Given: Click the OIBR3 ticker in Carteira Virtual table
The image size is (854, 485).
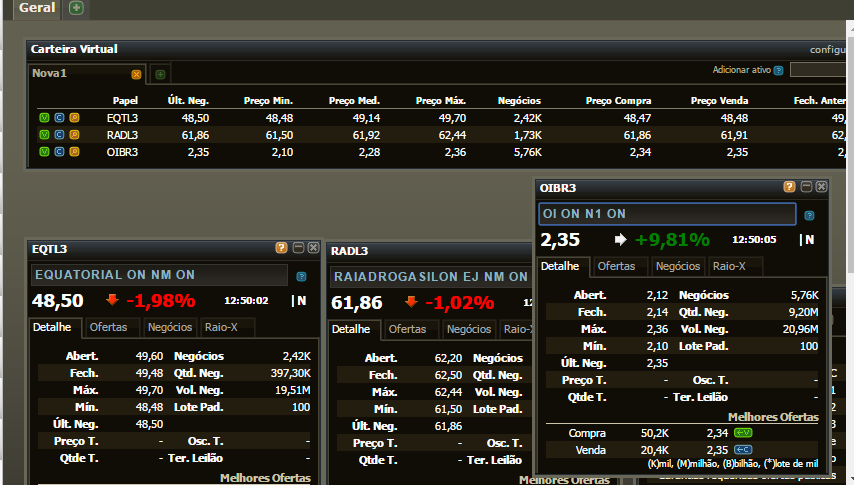Looking at the screenshot, I should 122,151.
